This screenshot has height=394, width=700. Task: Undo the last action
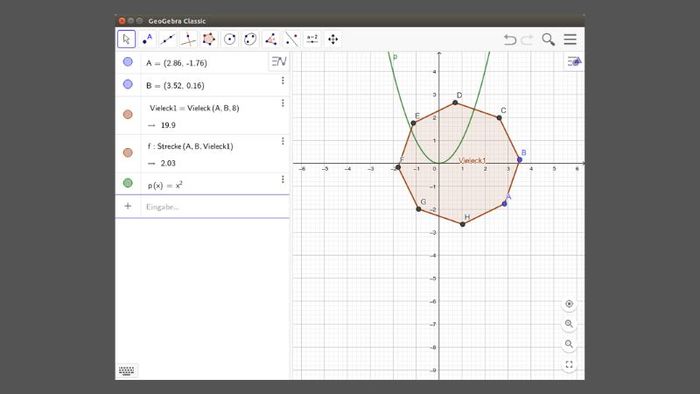(x=510, y=40)
